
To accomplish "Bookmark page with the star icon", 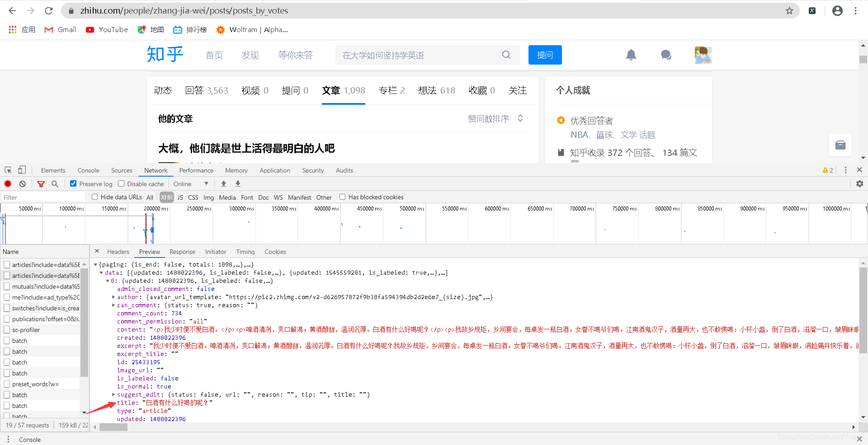I will coord(789,10).
